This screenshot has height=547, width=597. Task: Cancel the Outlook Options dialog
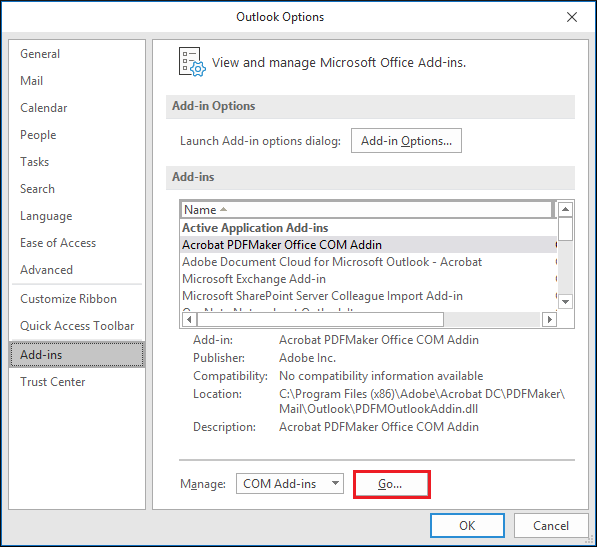(x=551, y=526)
